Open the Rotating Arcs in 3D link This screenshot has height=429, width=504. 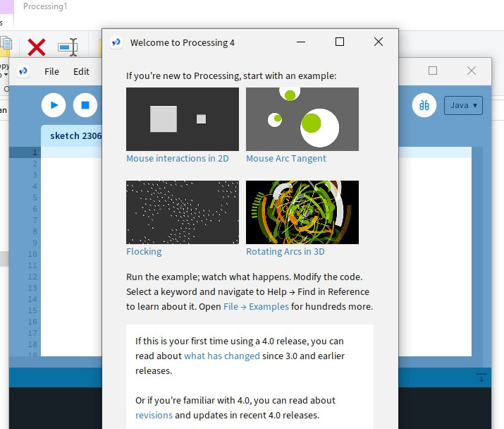tap(285, 251)
